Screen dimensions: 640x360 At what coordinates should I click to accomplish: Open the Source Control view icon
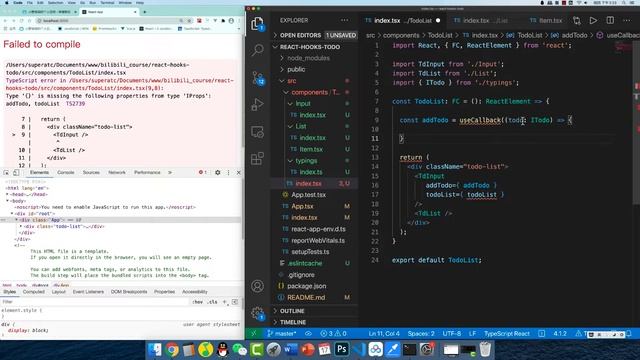coord(258,78)
